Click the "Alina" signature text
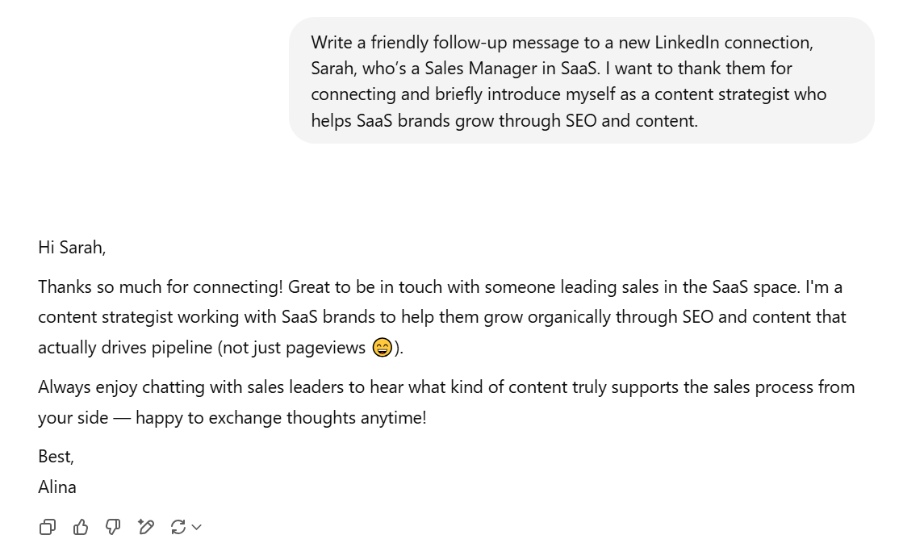 57,487
